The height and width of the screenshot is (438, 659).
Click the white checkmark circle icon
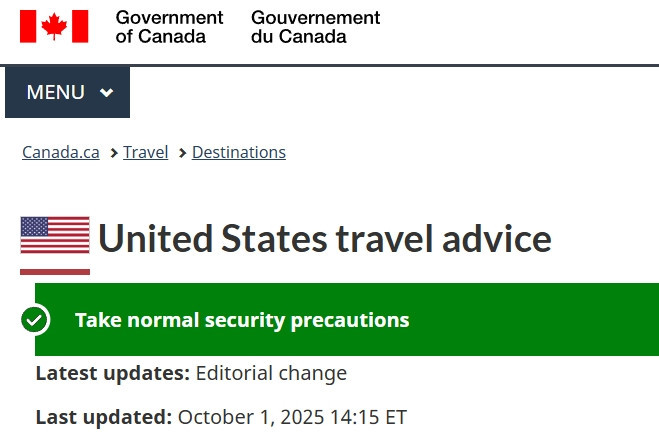[35, 320]
